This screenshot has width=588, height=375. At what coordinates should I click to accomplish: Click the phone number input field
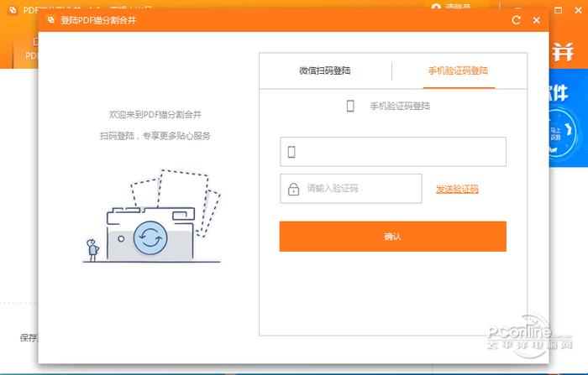click(393, 152)
